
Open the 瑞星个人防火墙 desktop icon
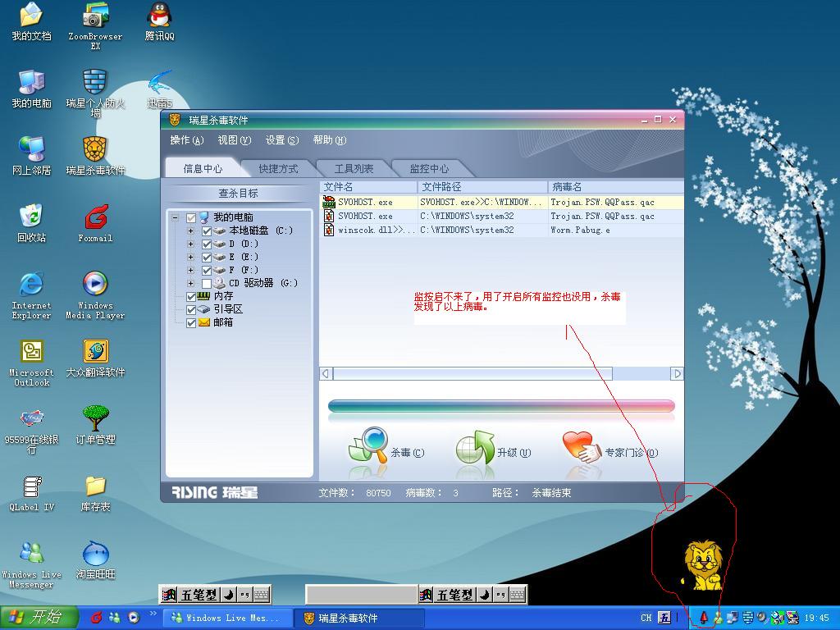pyautogui.click(x=95, y=92)
